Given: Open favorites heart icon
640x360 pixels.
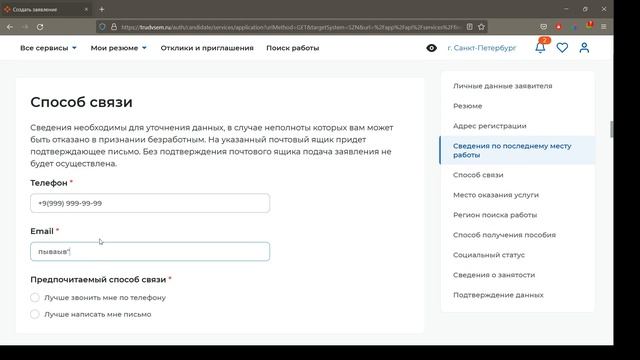Looking at the screenshot, I should (562, 48).
